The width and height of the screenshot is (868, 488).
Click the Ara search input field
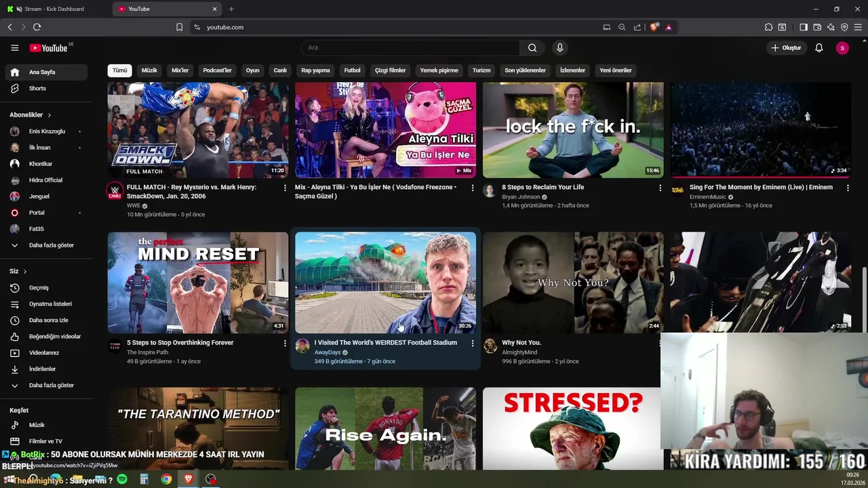(410, 47)
